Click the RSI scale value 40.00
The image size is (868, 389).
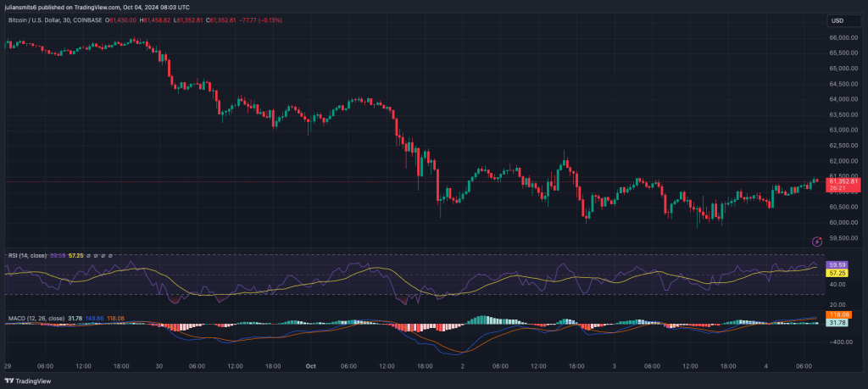click(837, 285)
